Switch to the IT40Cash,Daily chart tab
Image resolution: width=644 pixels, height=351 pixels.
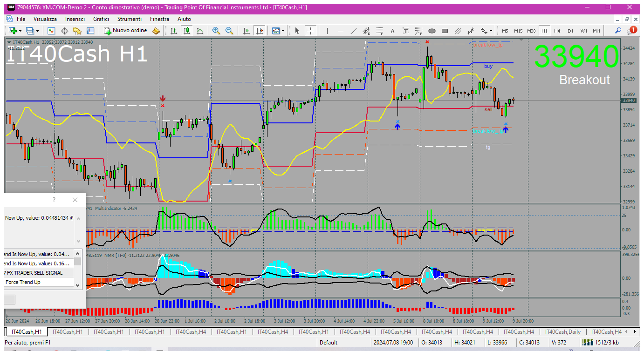pyautogui.click(x=562, y=332)
